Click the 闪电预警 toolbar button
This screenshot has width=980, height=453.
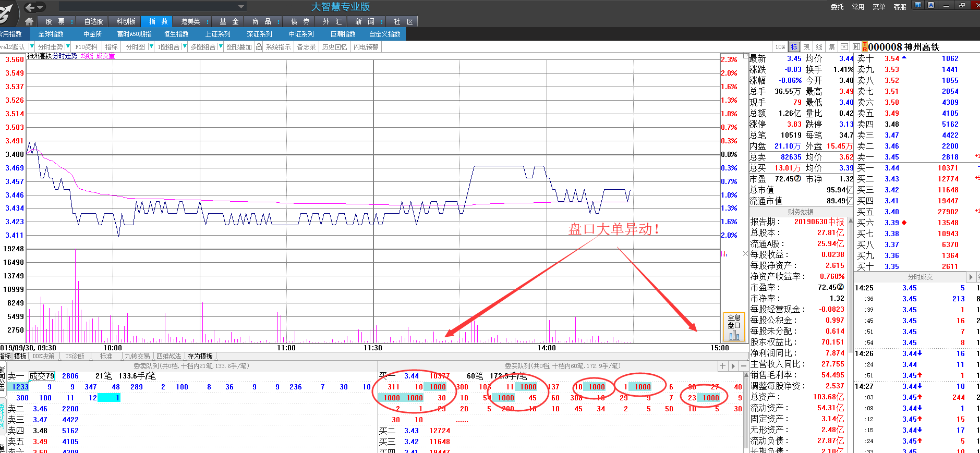(366, 47)
